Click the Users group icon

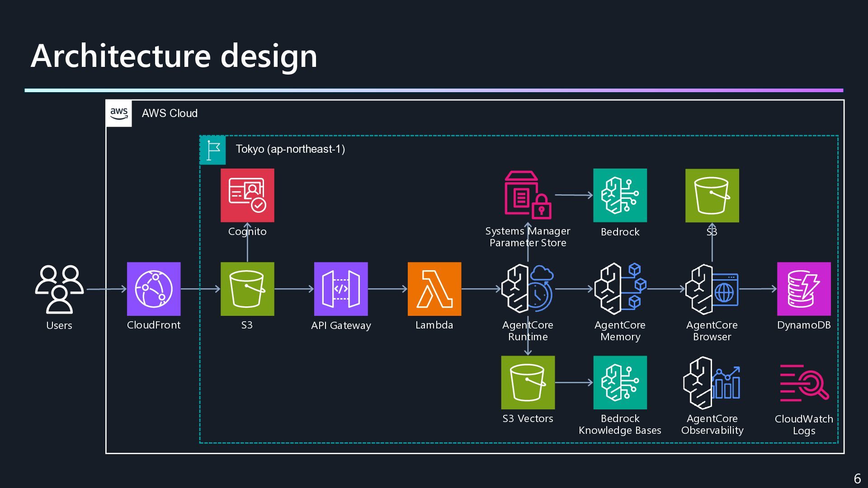pyautogui.click(x=59, y=289)
